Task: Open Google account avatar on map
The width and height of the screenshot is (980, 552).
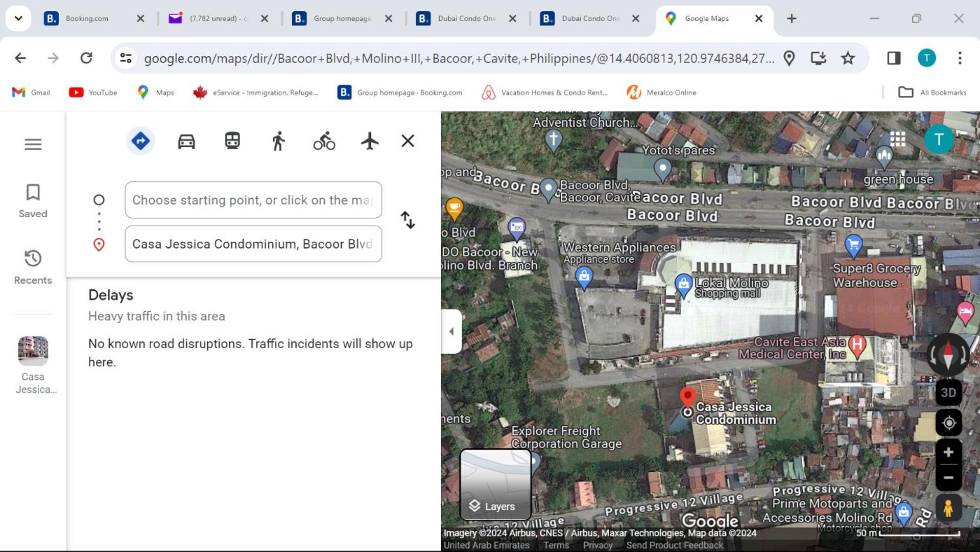Action: point(939,139)
